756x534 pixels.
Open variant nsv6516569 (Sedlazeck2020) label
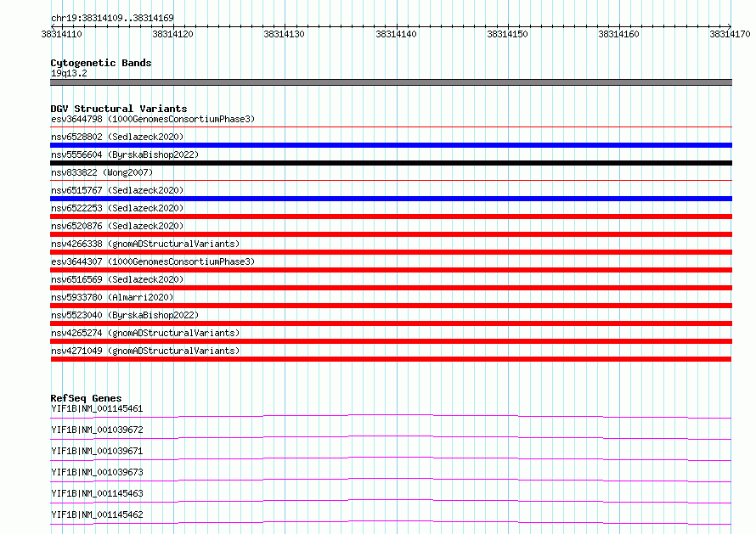(x=117, y=279)
